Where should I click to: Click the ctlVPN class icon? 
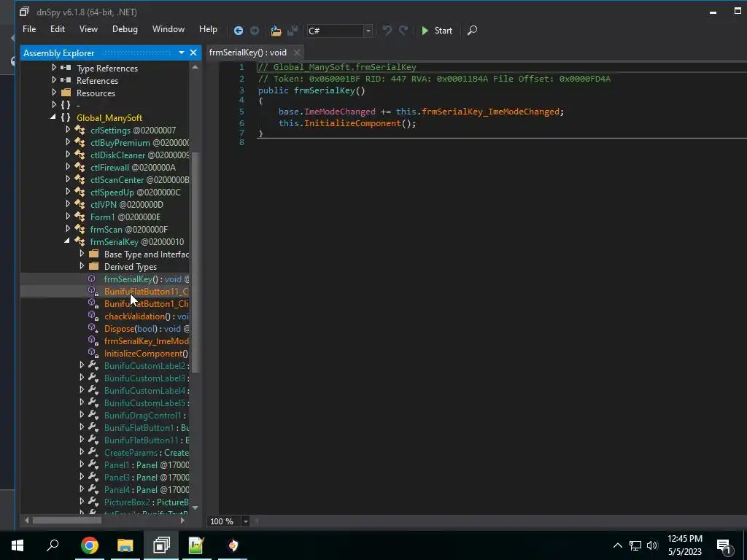click(80, 204)
